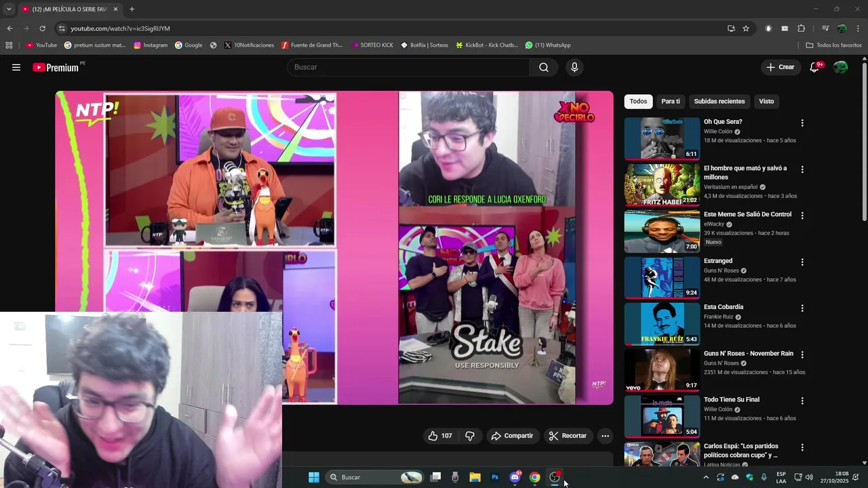Open File Explorer from the taskbar
868x488 pixels.
[475, 477]
